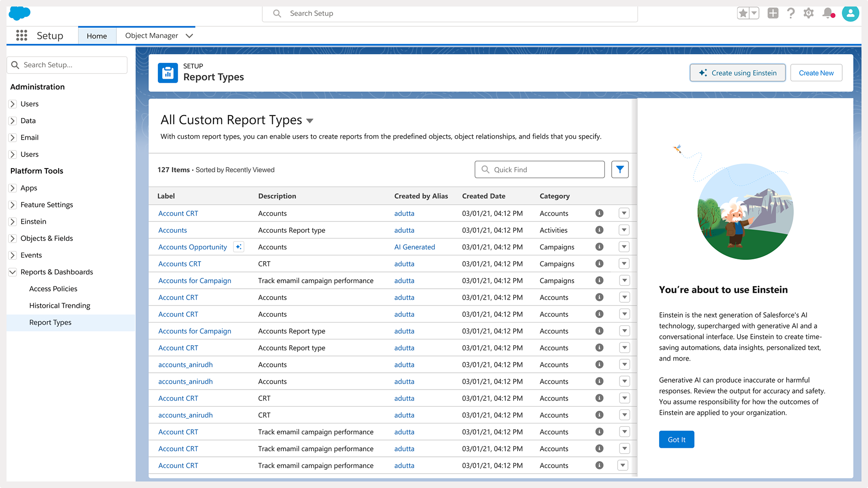868x488 pixels.
Task: Open the notifications bell
Action: click(828, 13)
